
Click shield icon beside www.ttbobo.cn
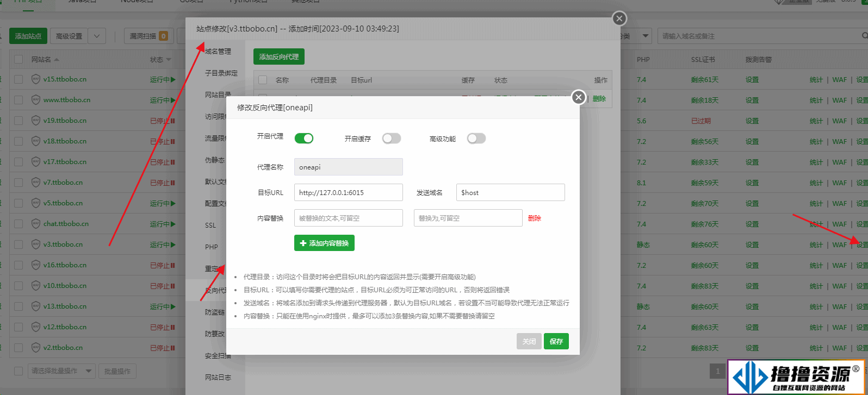point(36,100)
